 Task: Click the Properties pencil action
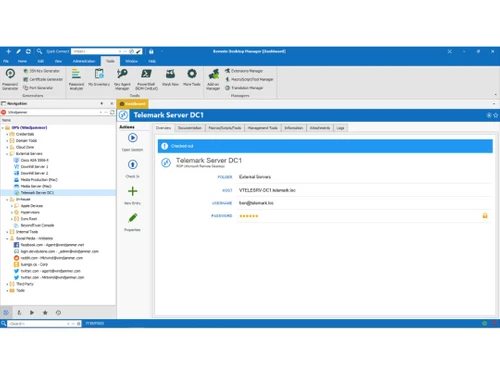(132, 222)
